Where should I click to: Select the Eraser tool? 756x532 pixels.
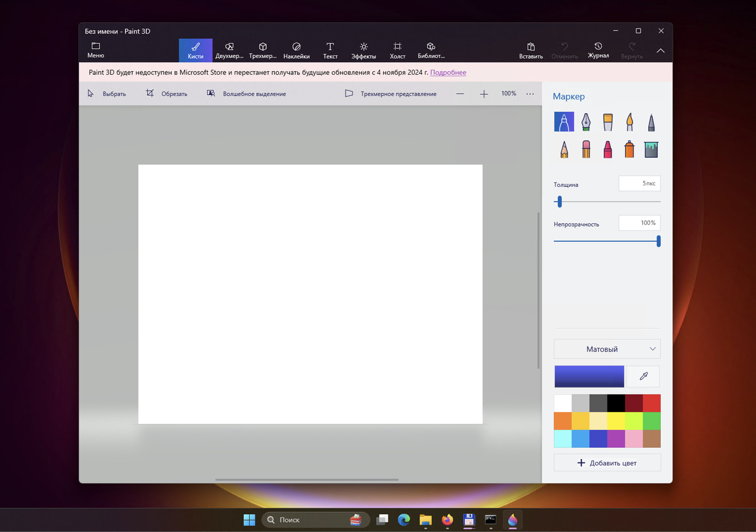pos(586,150)
